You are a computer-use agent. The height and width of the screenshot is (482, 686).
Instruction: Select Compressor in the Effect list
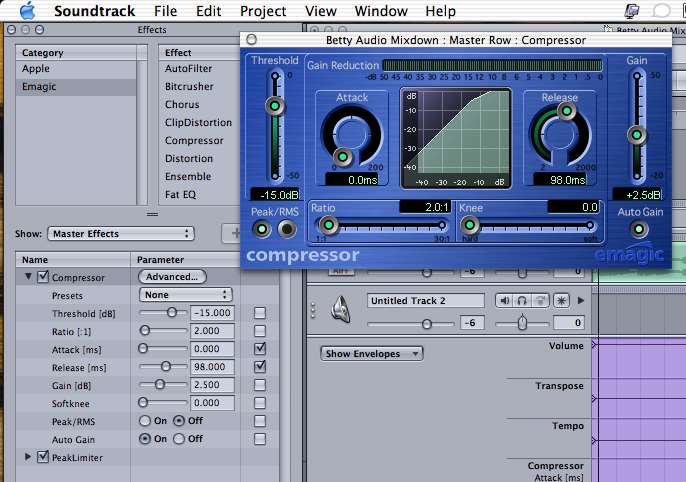click(x=194, y=140)
